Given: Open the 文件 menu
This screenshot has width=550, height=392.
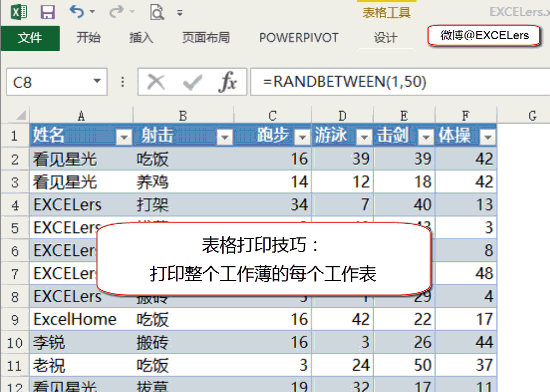Looking at the screenshot, I should point(30,38).
